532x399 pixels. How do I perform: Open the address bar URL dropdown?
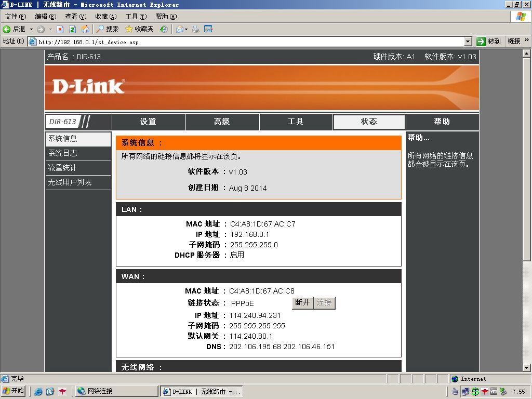pos(468,42)
